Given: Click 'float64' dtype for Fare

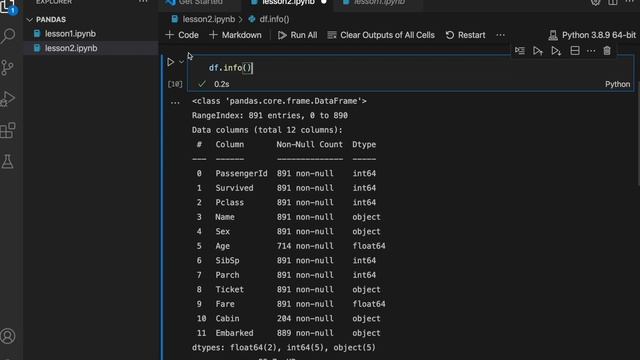Looking at the screenshot, I should click(369, 304).
